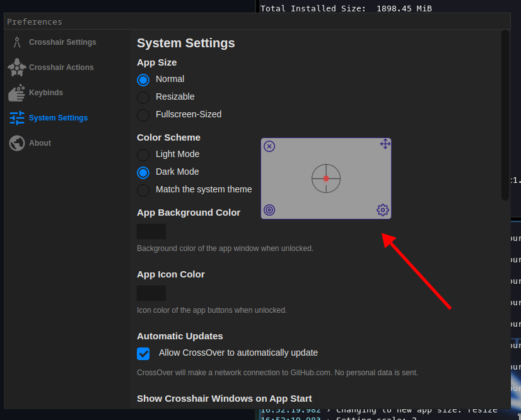This screenshot has height=420, width=521.
Task: Switch Color Scheme to Light Mode
Action: pos(143,154)
